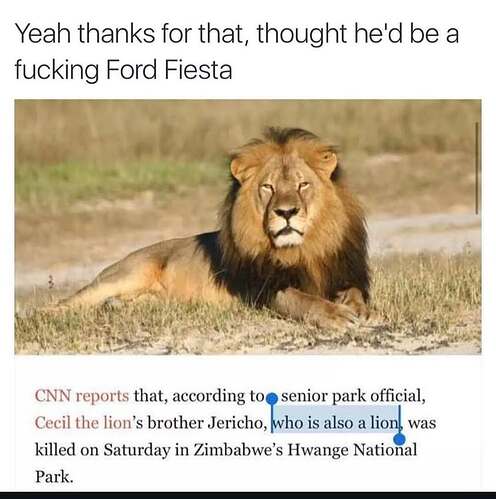Open the Cecil the lion link
The height and width of the screenshot is (499, 496).
[x=83, y=423]
